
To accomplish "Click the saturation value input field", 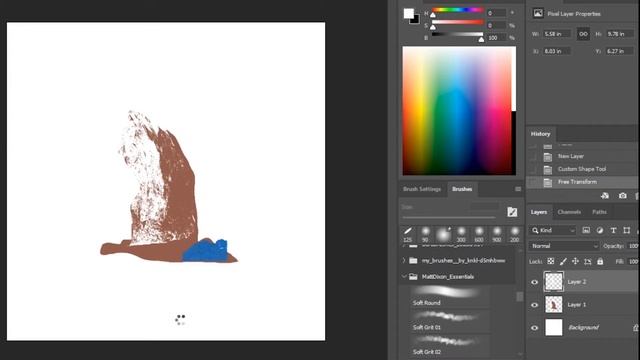I will [x=496, y=25].
